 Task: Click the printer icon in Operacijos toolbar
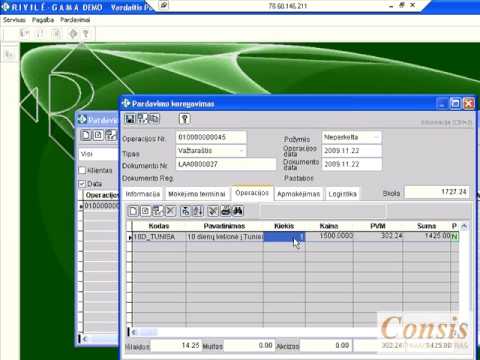pyautogui.click(x=226, y=211)
